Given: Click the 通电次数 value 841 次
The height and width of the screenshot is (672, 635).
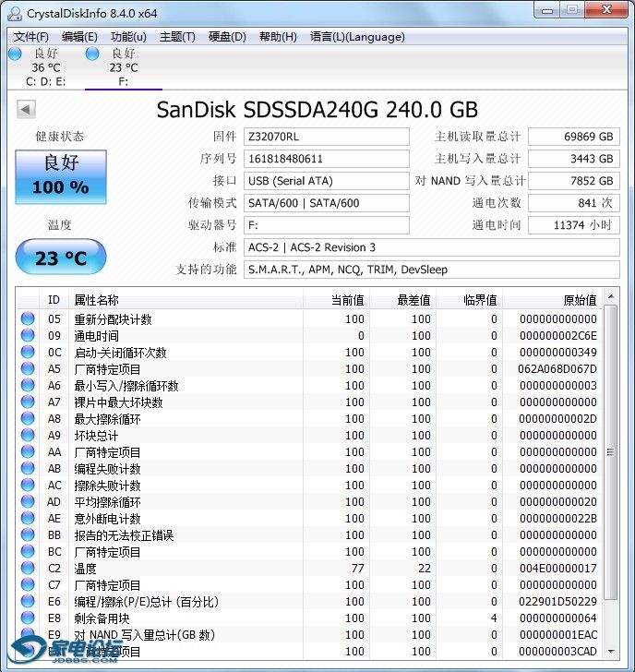Looking at the screenshot, I should pos(574,203).
